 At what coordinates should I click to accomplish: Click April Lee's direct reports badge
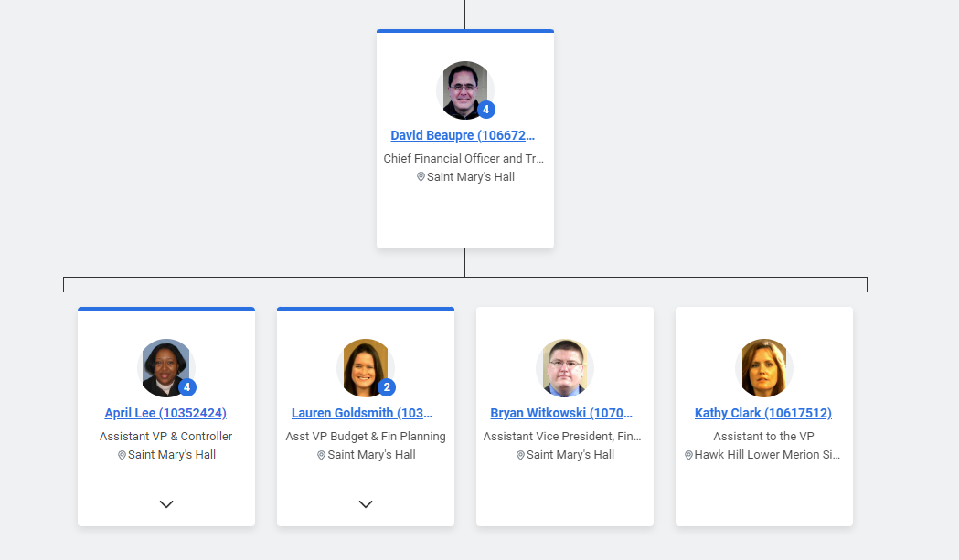pyautogui.click(x=187, y=387)
